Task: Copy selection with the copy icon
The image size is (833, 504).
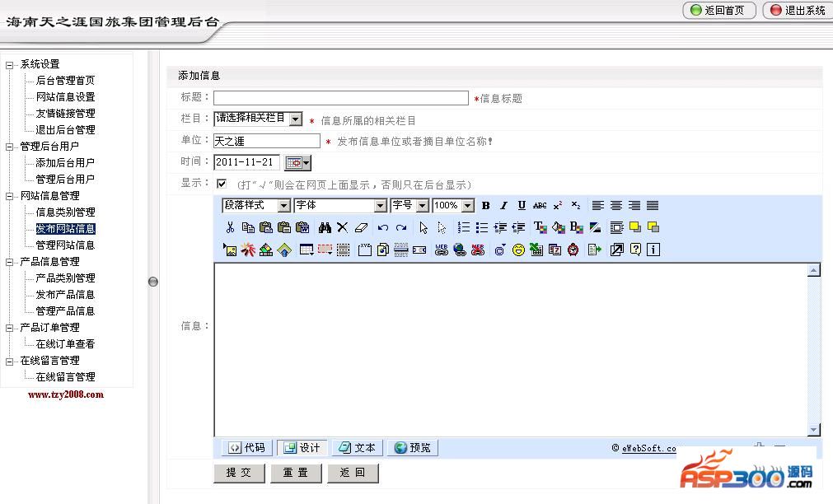Action: pos(248,227)
